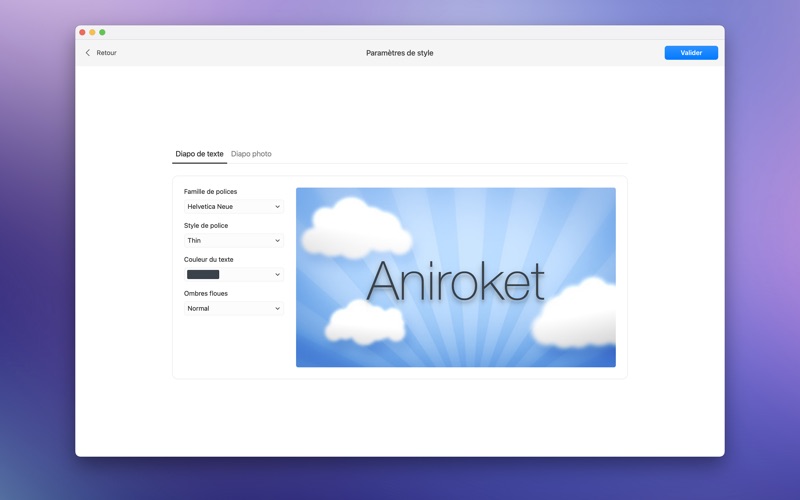Close the window with red button
The height and width of the screenshot is (500, 800).
click(82, 32)
